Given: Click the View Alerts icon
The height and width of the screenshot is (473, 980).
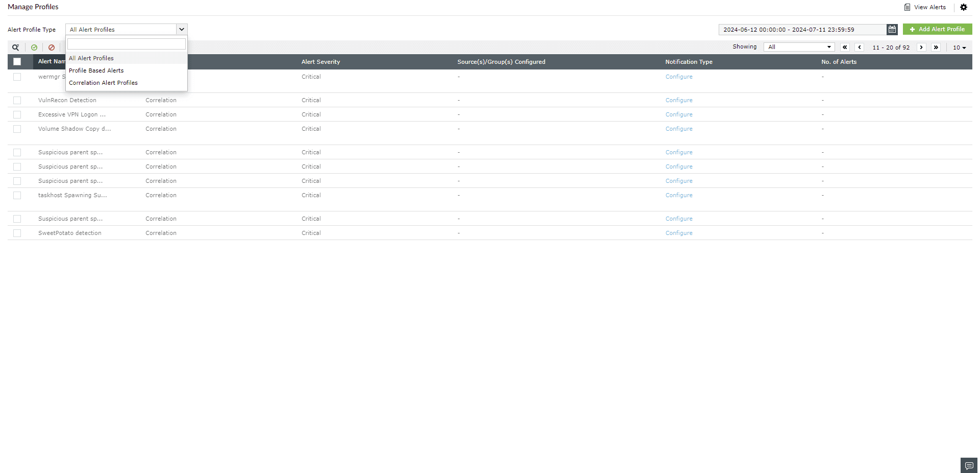Looking at the screenshot, I should point(908,7).
